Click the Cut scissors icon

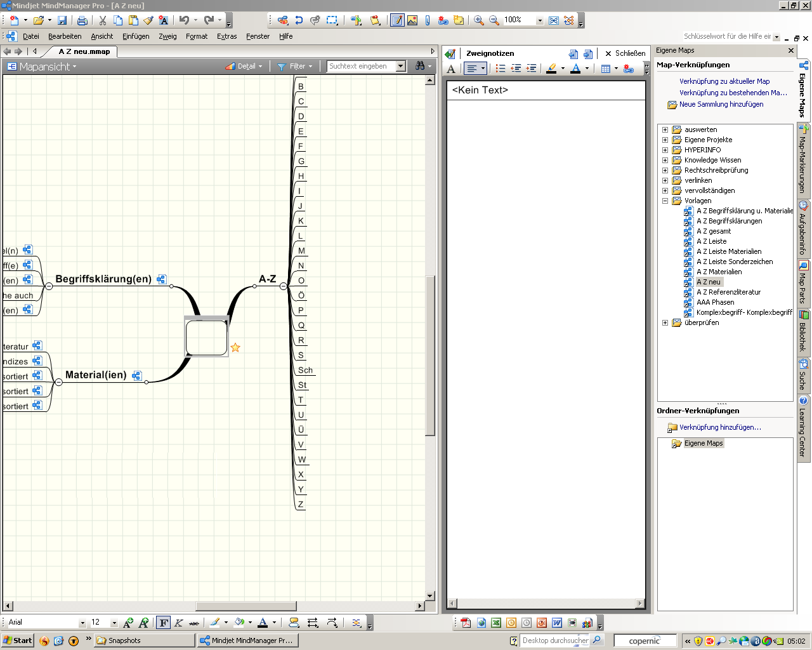[x=102, y=20]
